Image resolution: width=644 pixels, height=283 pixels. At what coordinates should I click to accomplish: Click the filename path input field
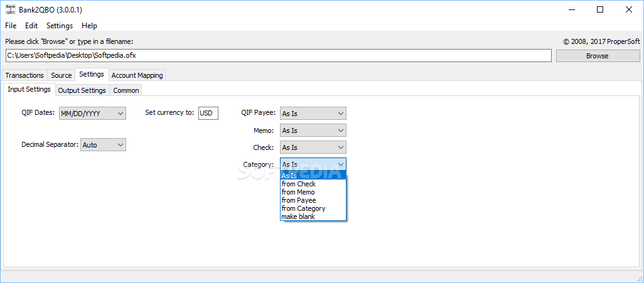click(x=279, y=55)
